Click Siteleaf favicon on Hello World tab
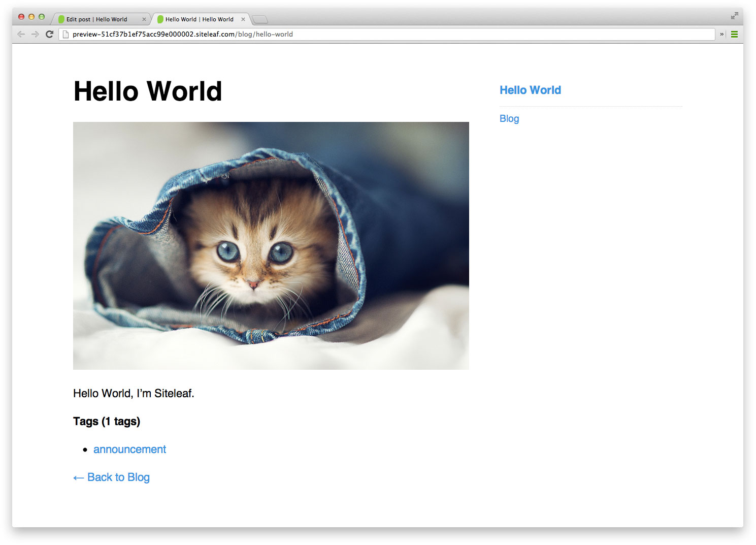The height and width of the screenshot is (545, 756). (160, 19)
